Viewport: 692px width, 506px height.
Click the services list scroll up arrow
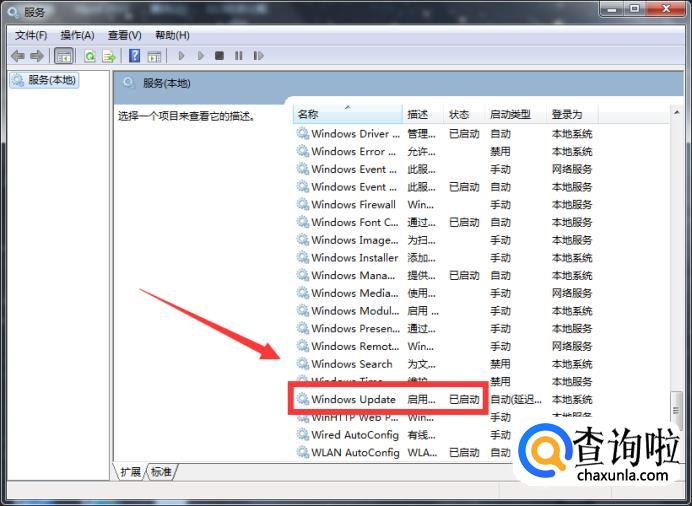click(677, 113)
